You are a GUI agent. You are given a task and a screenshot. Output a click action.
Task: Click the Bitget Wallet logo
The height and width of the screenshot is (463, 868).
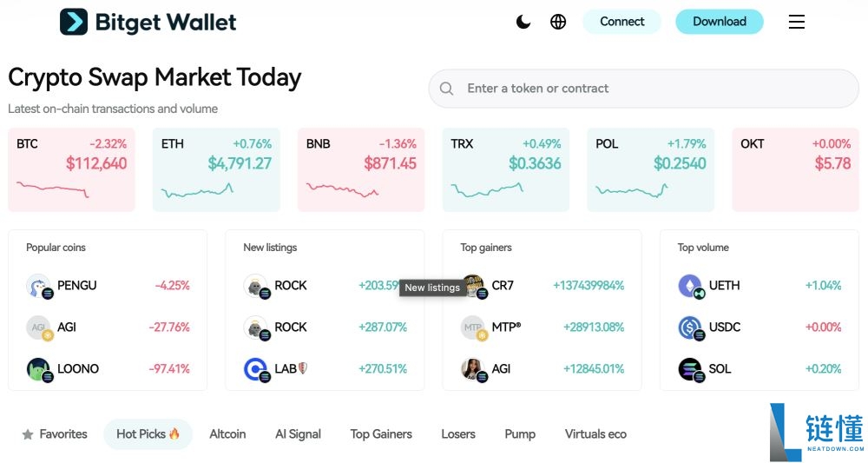click(x=148, y=22)
